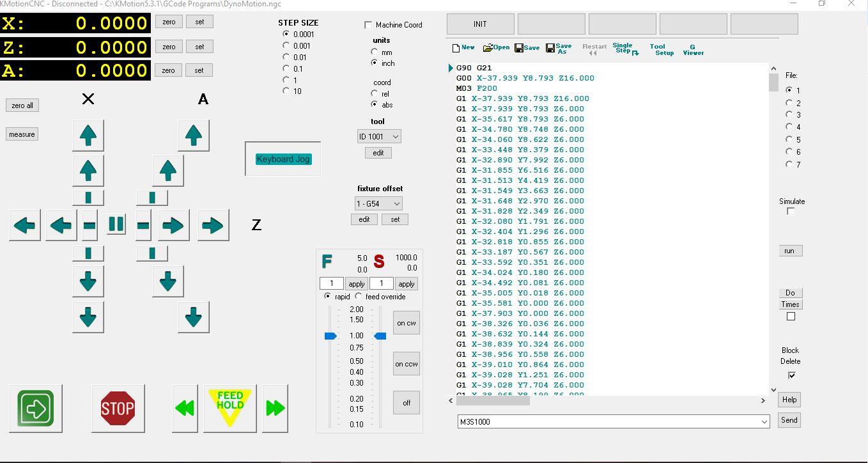
Task: Toggle the Simulate checkbox
Action: [x=791, y=212]
